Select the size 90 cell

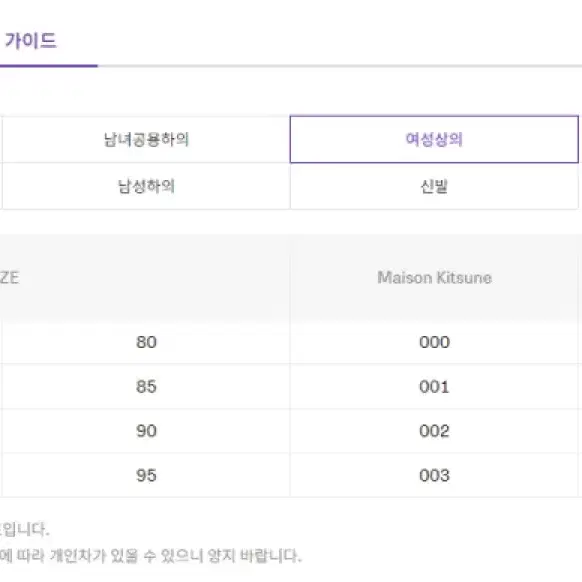click(146, 431)
